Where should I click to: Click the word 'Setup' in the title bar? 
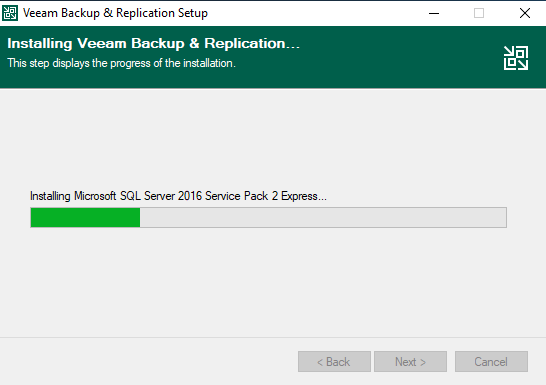pos(193,13)
